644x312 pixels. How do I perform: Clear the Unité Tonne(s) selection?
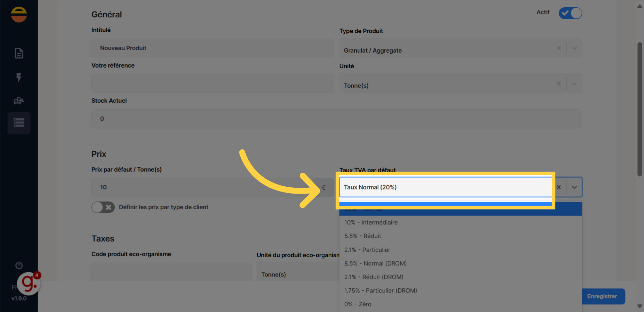(x=559, y=84)
